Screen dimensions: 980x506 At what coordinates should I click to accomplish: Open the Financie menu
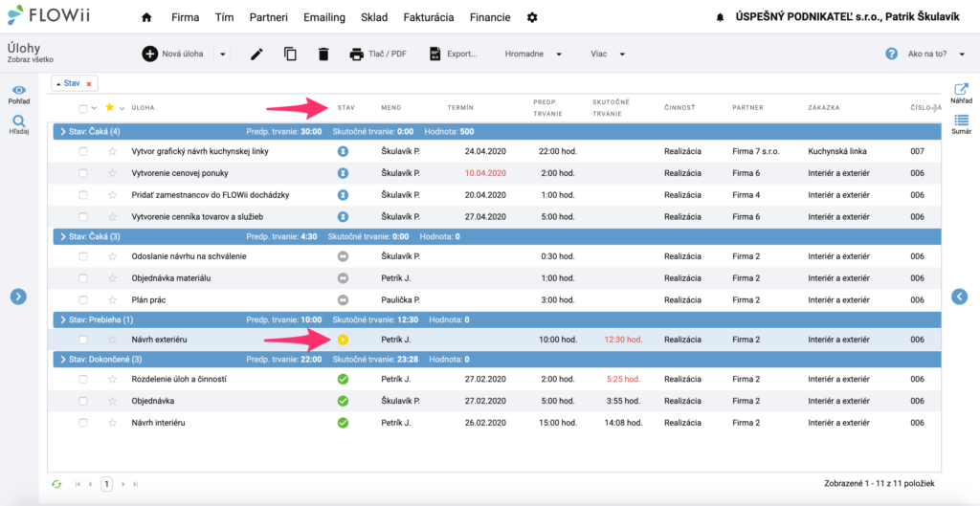tap(490, 17)
